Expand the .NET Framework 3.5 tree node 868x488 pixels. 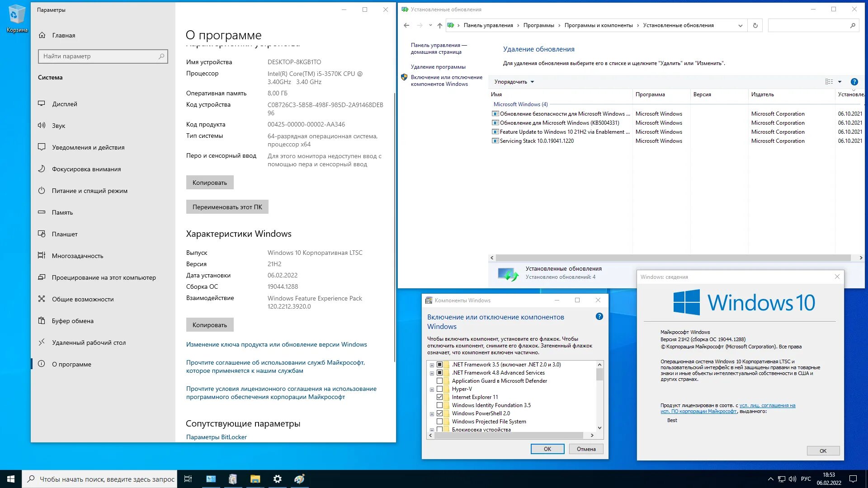pos(432,365)
